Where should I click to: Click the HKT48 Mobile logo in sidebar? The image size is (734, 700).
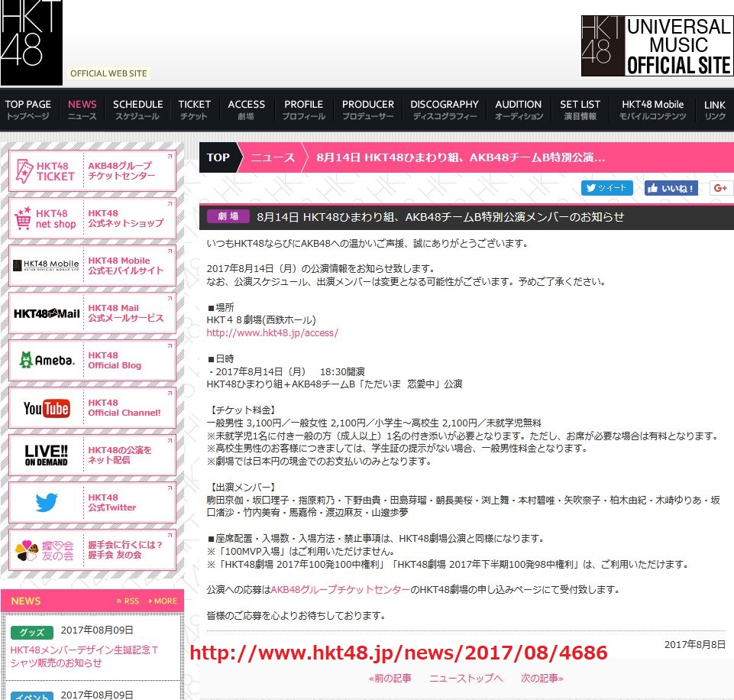45,265
